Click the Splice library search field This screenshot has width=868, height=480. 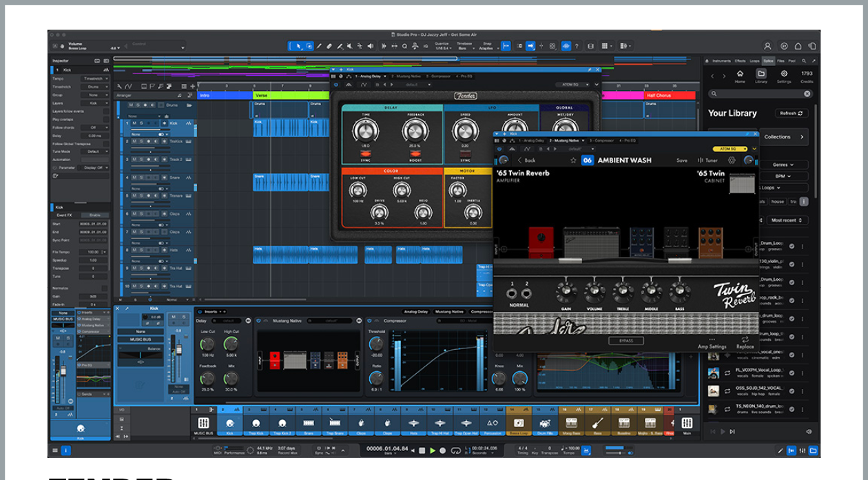click(x=760, y=94)
